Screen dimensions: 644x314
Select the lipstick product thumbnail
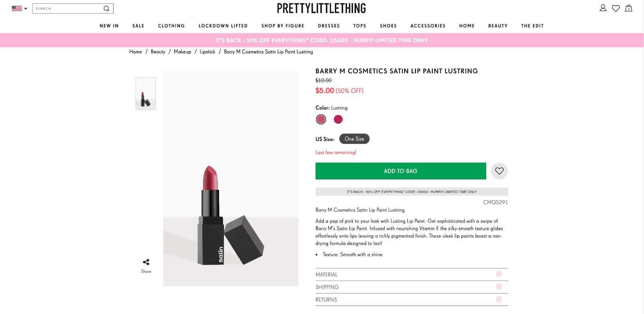(x=146, y=94)
